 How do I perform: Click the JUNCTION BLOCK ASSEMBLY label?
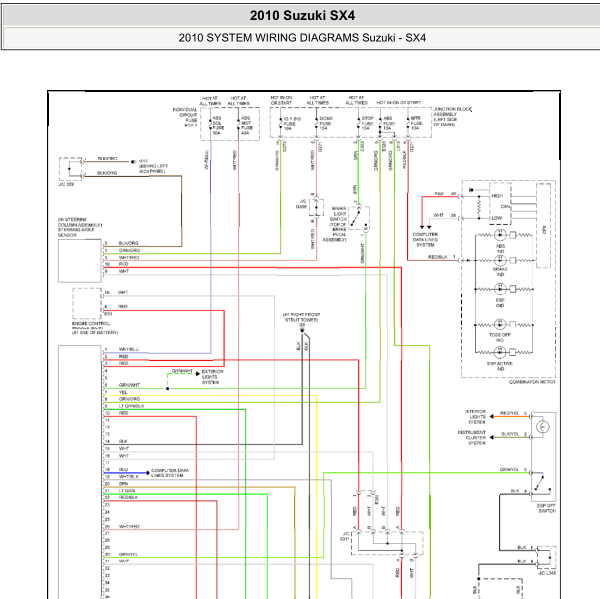tap(452, 117)
